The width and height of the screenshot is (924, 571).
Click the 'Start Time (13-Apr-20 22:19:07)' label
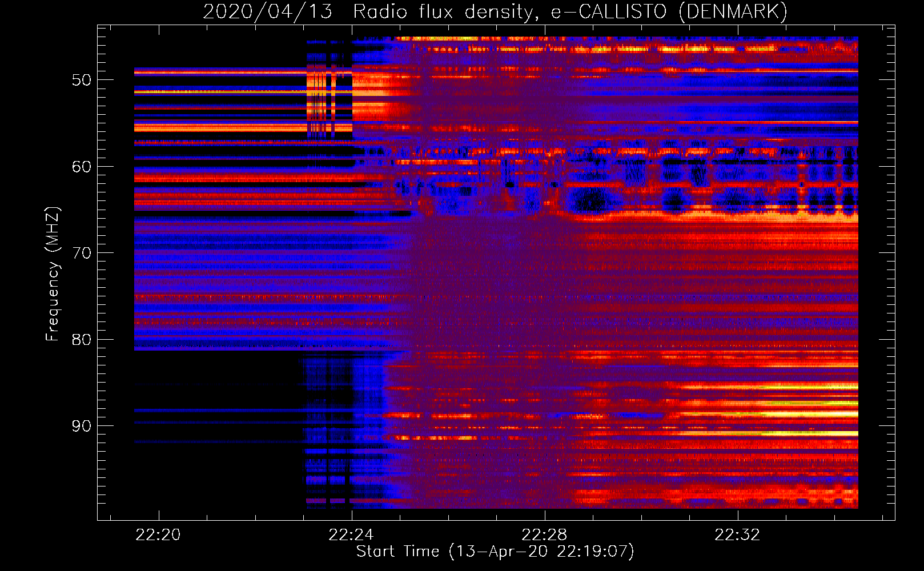pos(495,552)
